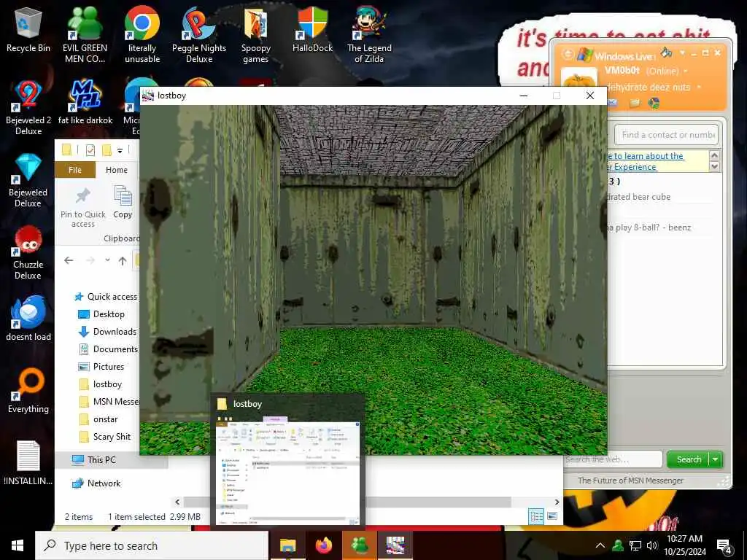The width and height of the screenshot is (747, 560).
Task: Switch to Large icons view in Explorer
Action: 552,516
